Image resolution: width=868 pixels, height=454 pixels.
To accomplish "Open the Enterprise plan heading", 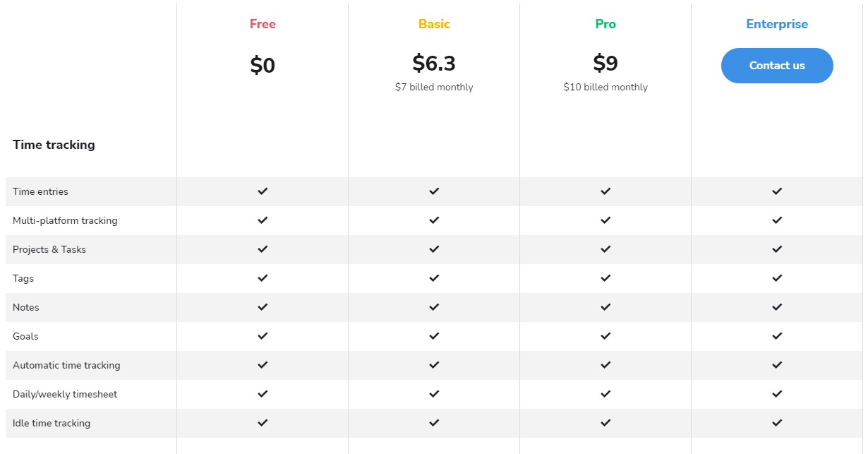I will point(777,24).
